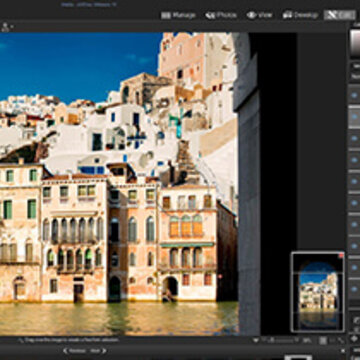Toggle the bottommost layer's eye visibility icon
The width and height of the screenshot is (360, 360).
point(354,289)
